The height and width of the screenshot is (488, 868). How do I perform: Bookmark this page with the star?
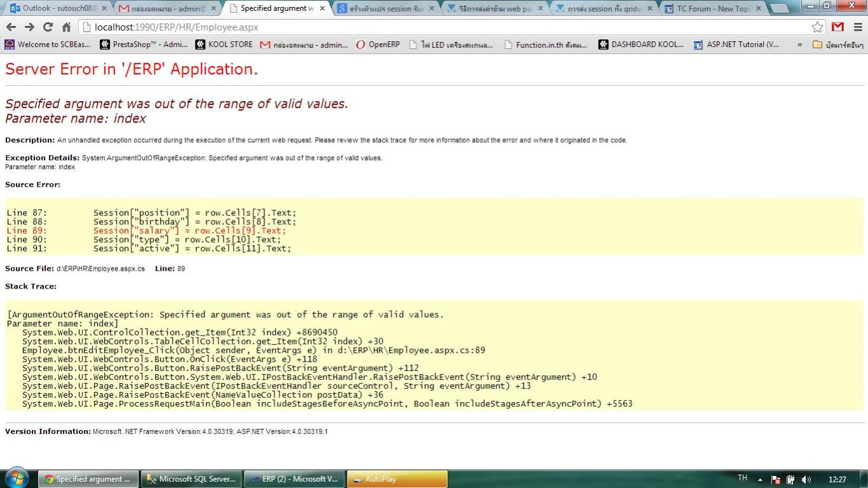[x=817, y=27]
